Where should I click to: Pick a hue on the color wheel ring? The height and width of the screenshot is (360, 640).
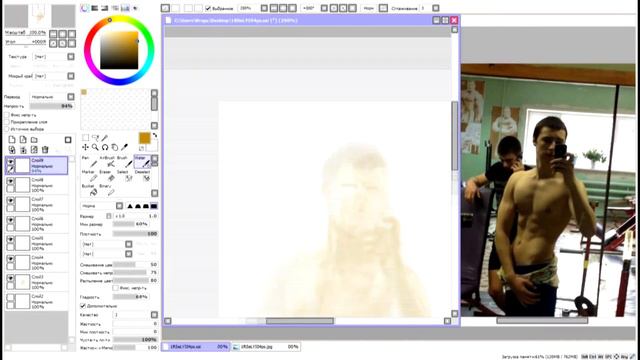click(109, 20)
